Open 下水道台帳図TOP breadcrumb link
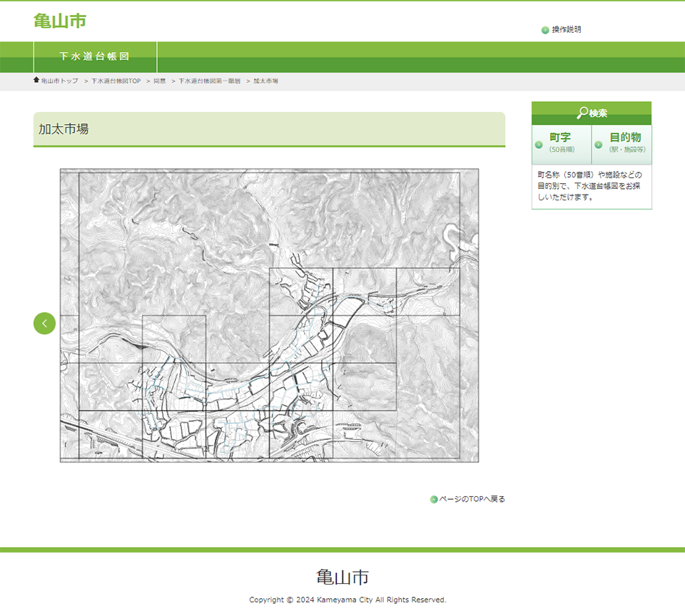685x616 pixels. coord(116,81)
